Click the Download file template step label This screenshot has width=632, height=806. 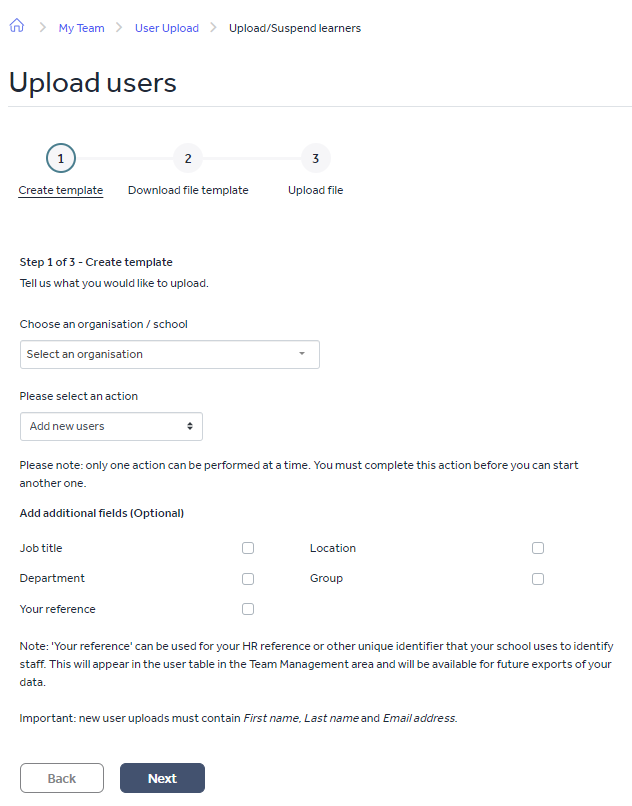pyautogui.click(x=188, y=190)
